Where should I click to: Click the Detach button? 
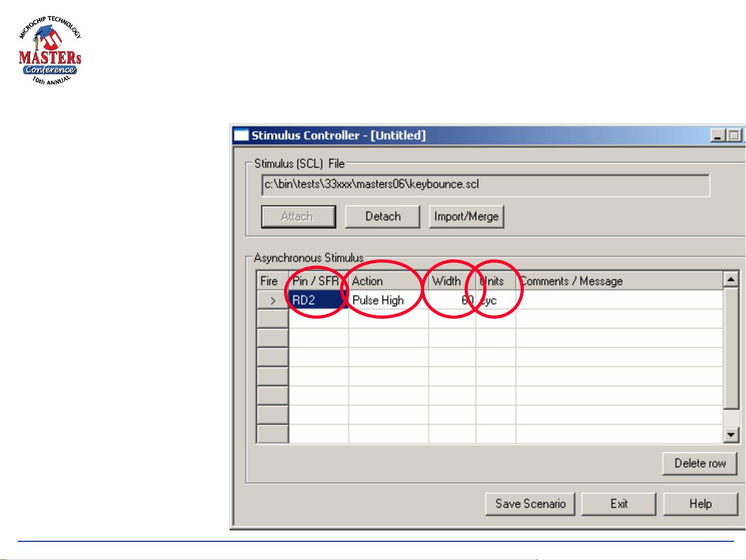[383, 216]
